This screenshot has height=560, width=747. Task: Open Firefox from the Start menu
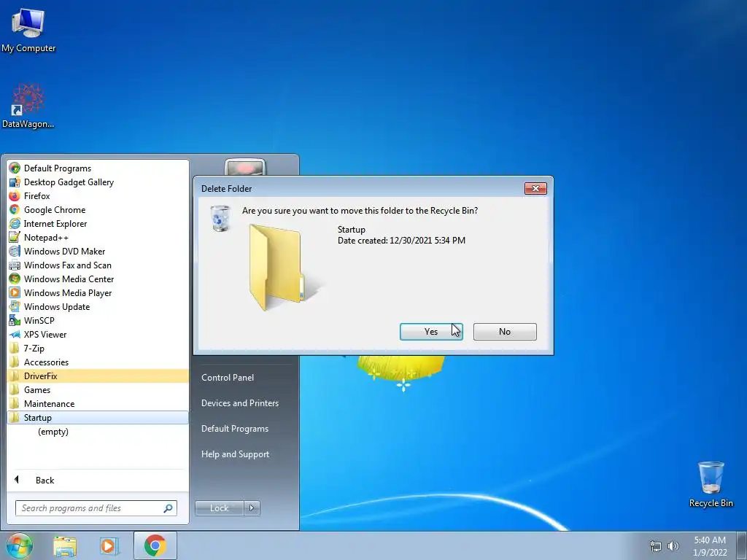coord(98,195)
